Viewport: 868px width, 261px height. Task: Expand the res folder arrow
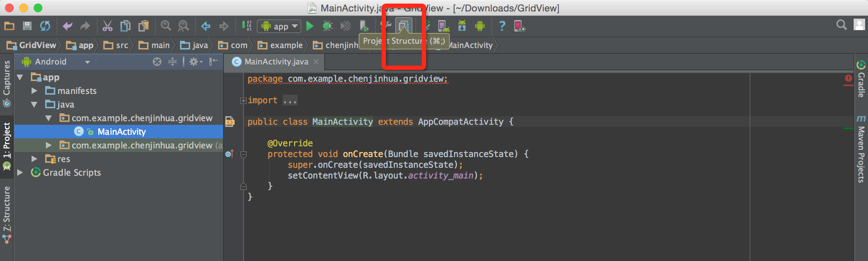click(x=34, y=159)
